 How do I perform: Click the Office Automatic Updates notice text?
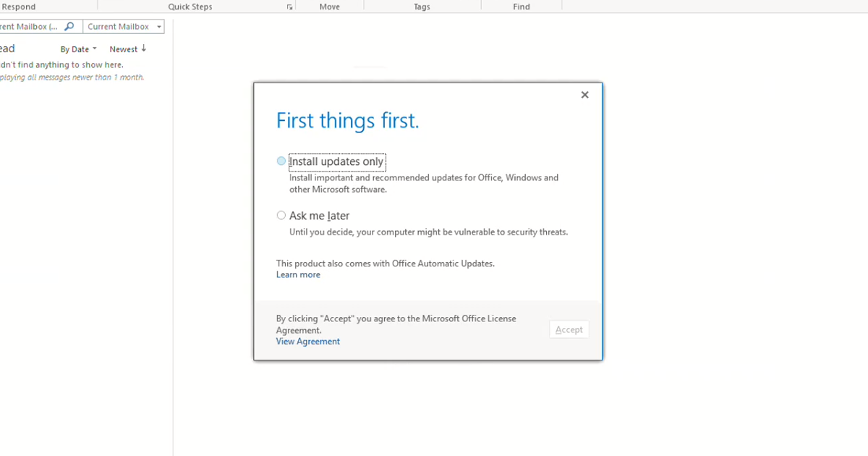click(x=386, y=263)
